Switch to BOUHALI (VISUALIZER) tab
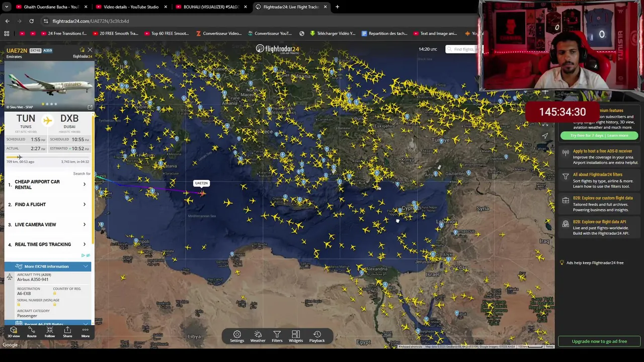 pos(211,7)
